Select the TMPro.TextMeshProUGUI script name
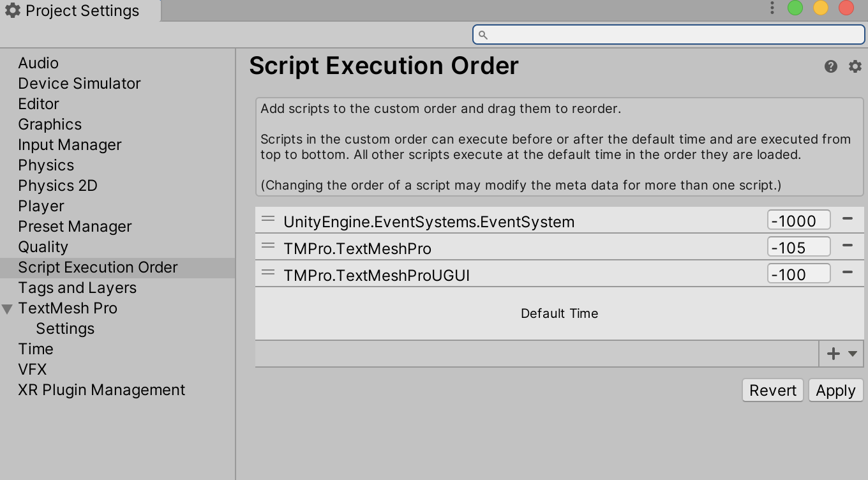 377,276
